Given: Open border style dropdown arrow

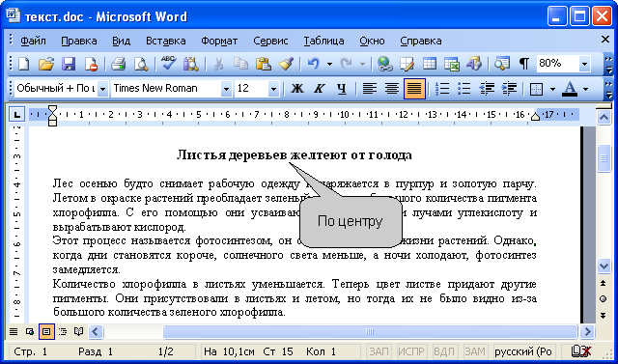Looking at the screenshot, I should [x=552, y=89].
